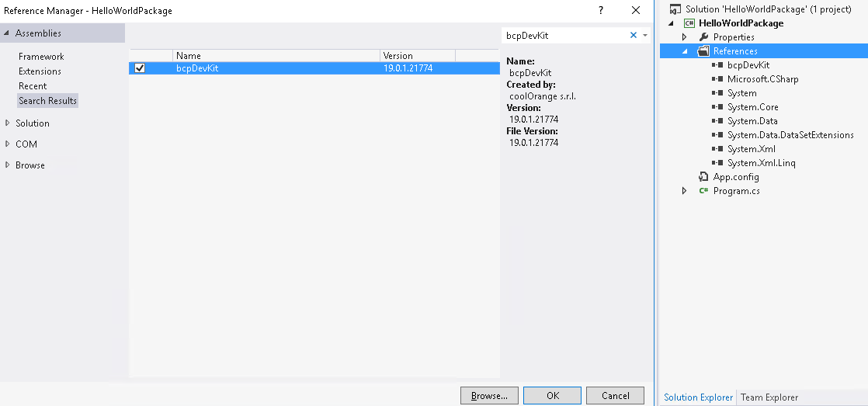Uncheck the bcpDevKit assembly checkbox
This screenshot has width=868, height=406.
[140, 68]
